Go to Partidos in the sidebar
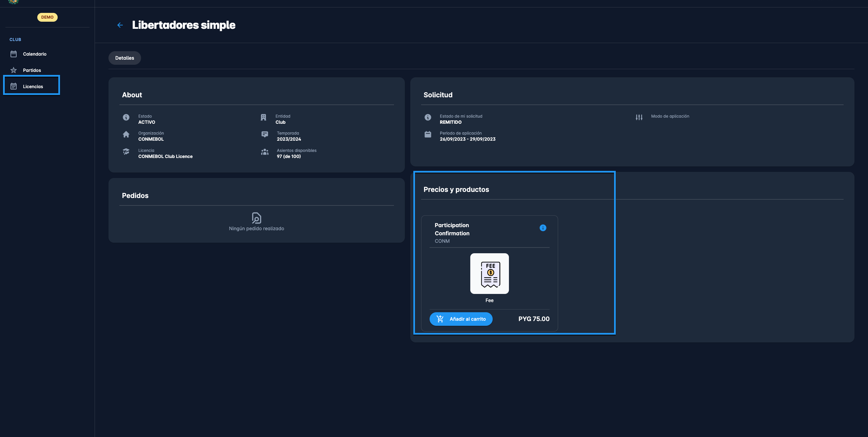This screenshot has height=437, width=868. coord(32,70)
